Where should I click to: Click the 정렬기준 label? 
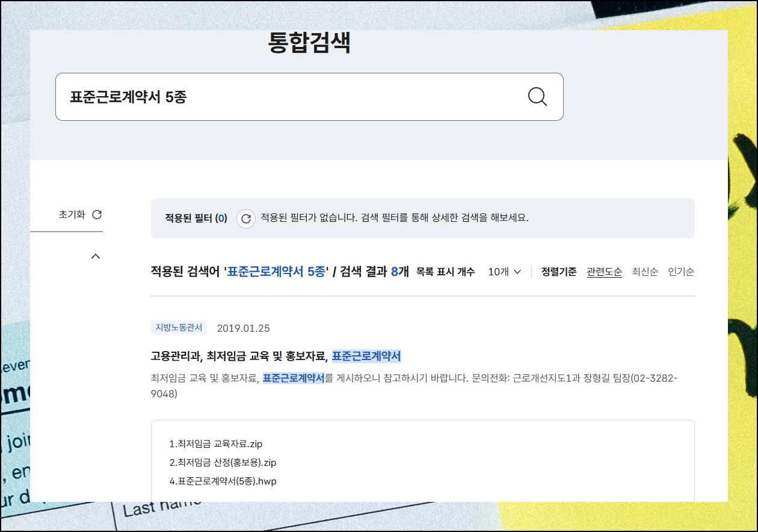559,272
